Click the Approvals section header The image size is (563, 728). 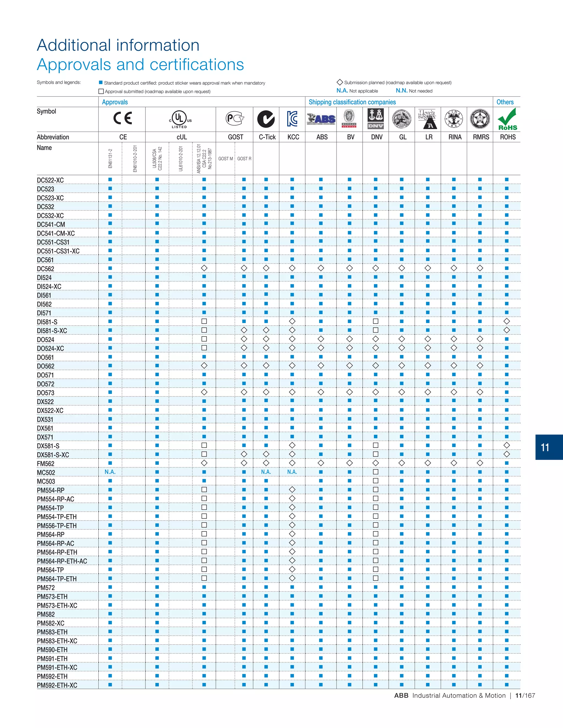(x=115, y=102)
